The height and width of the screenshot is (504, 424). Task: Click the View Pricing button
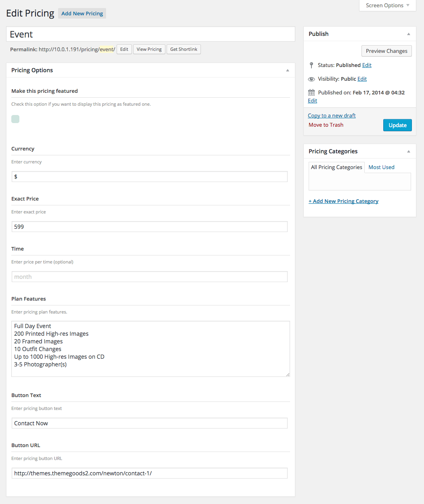click(x=149, y=49)
